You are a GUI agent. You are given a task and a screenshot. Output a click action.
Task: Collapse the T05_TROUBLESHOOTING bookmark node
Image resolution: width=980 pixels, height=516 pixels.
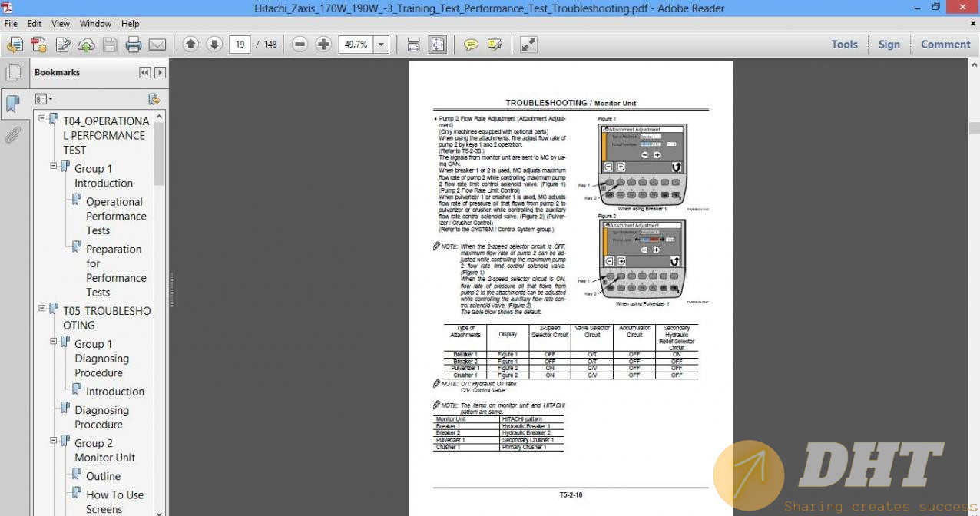point(42,309)
